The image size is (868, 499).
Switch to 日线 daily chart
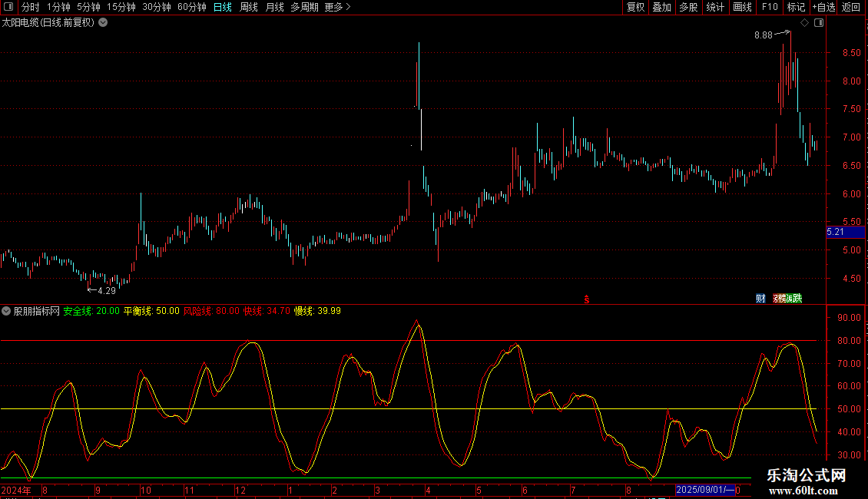point(223,7)
